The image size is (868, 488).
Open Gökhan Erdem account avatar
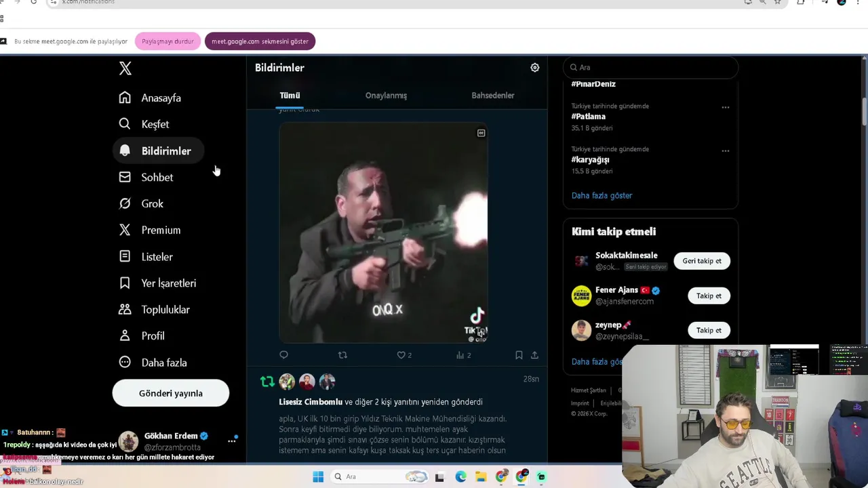(x=128, y=441)
